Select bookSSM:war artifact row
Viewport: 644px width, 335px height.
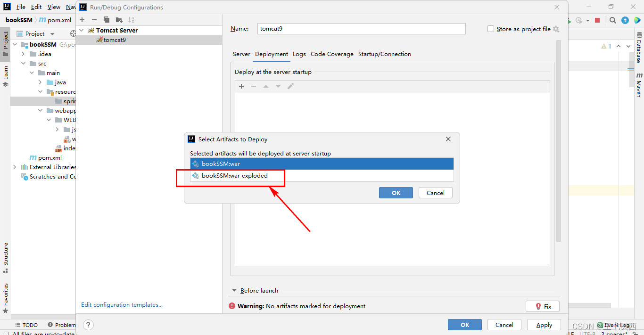coord(322,164)
